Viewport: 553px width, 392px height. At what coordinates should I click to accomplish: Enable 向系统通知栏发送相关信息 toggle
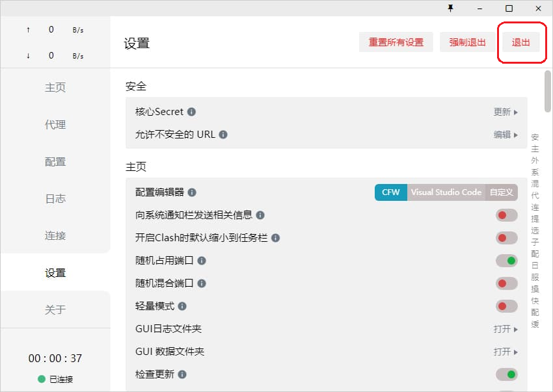click(506, 215)
